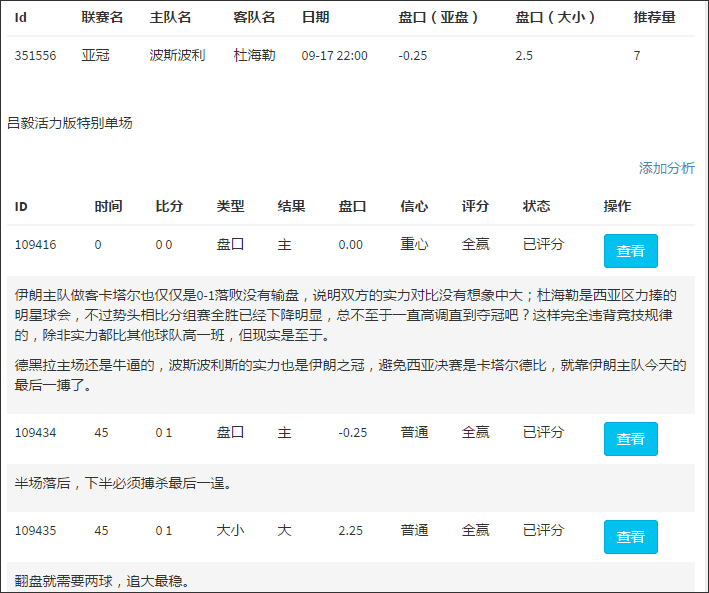Click the 比分 column header
The height and width of the screenshot is (593, 709).
click(x=169, y=206)
